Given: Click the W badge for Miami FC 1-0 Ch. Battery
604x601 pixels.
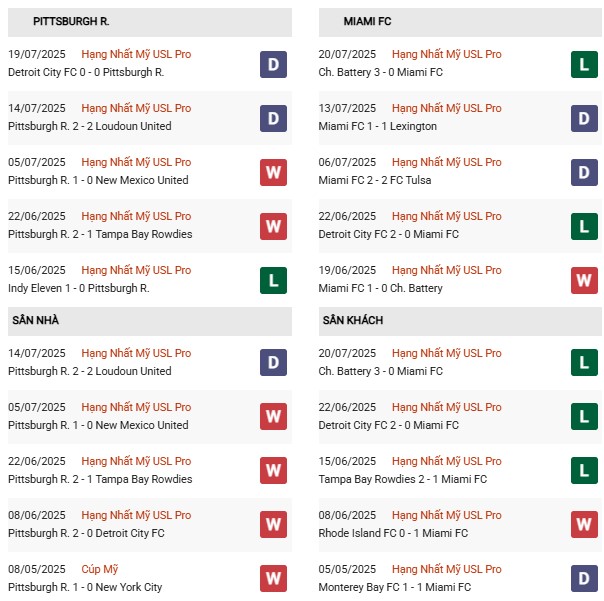Looking at the screenshot, I should (584, 280).
